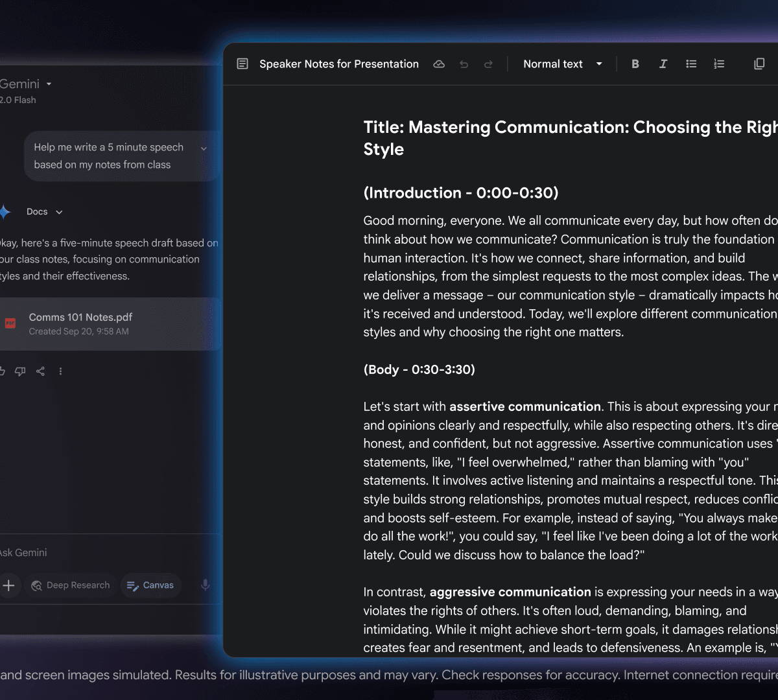
Task: Open the response more options menu
Action: pos(60,371)
